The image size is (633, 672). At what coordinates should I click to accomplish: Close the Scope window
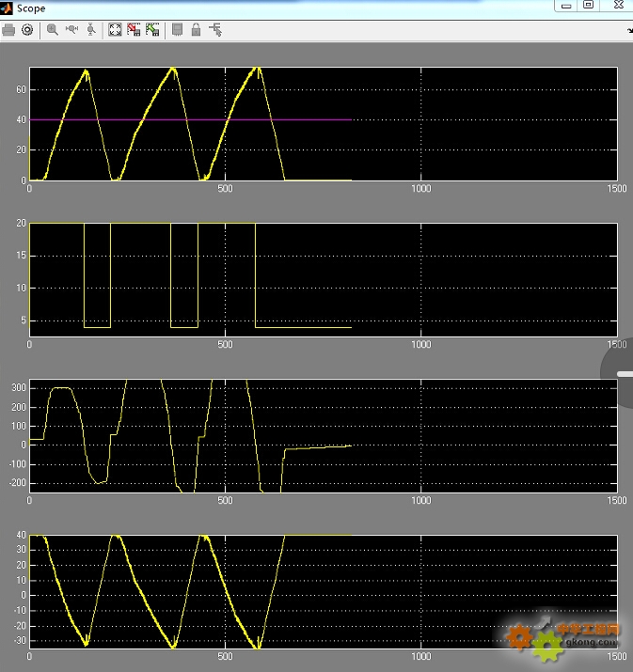(x=618, y=5)
